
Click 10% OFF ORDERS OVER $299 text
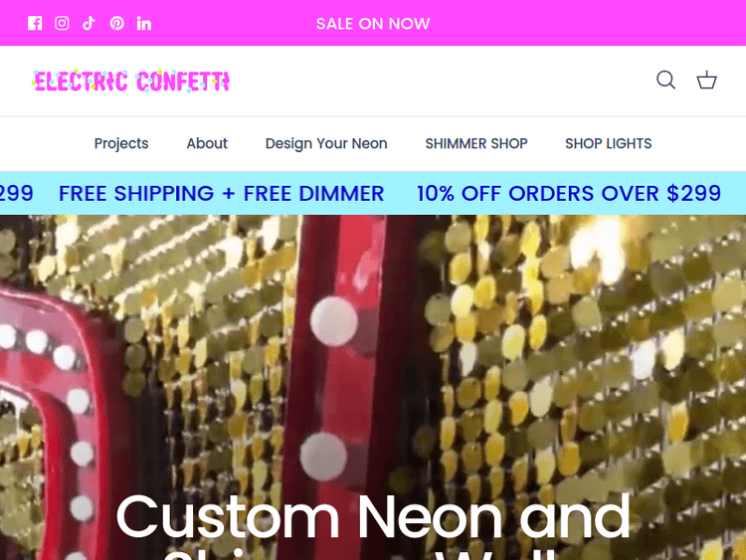coord(569,194)
